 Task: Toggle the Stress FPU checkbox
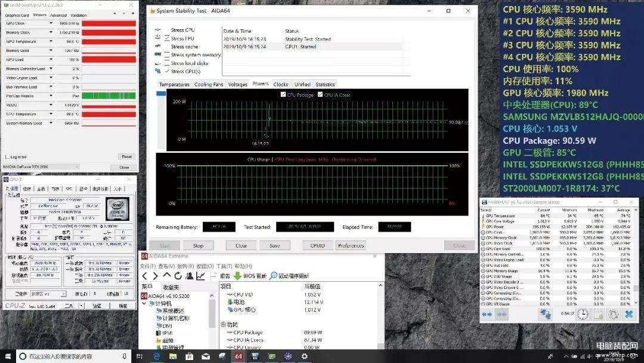click(167, 38)
